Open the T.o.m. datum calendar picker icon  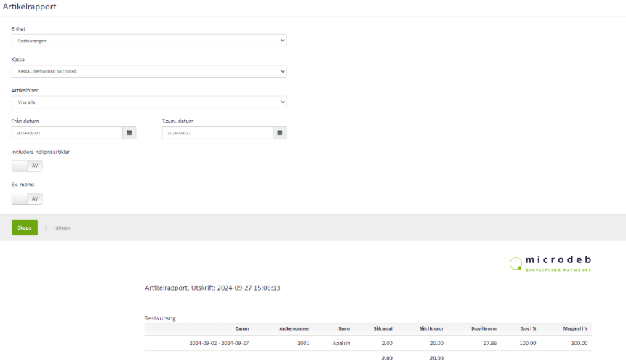click(280, 133)
